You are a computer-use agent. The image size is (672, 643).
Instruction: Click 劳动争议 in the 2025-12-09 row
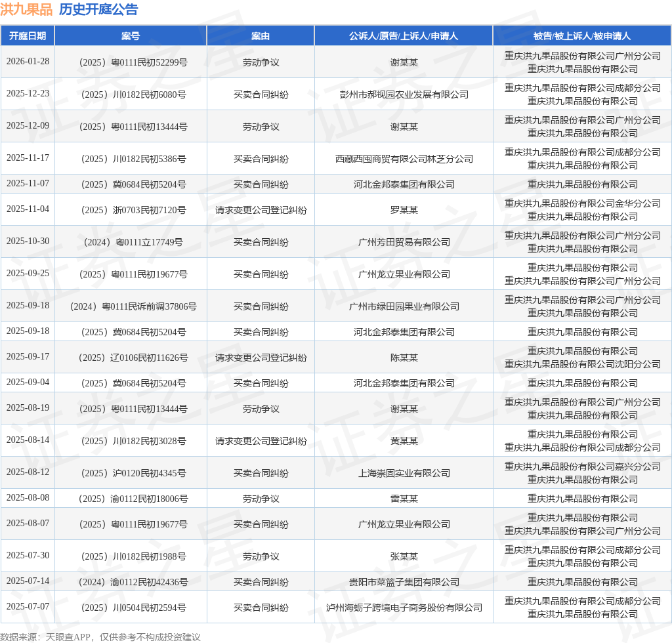(x=261, y=127)
